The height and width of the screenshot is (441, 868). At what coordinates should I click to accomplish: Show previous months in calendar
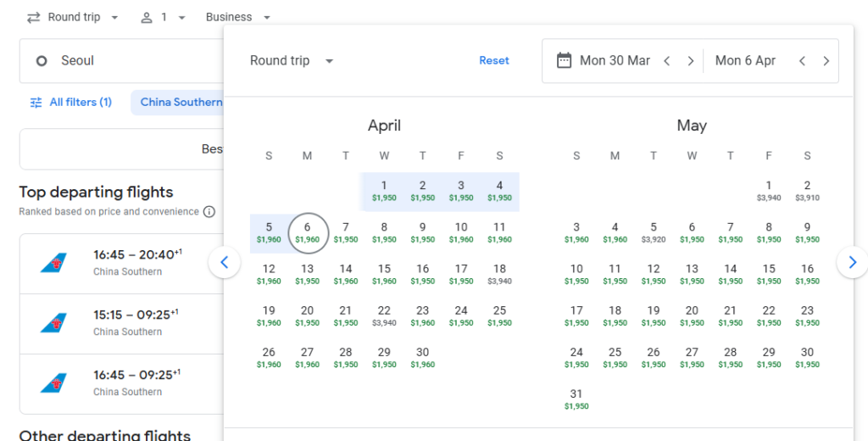click(x=224, y=262)
